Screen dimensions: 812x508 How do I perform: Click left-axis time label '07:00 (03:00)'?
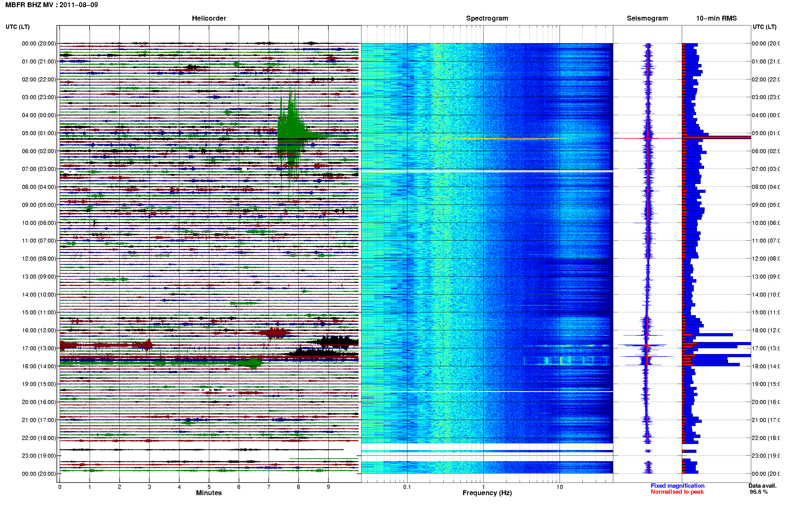pyautogui.click(x=39, y=169)
